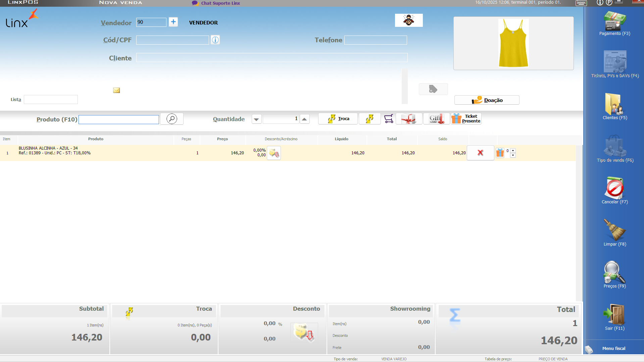Click the Troca exchange button
644x362 pixels.
point(338,119)
